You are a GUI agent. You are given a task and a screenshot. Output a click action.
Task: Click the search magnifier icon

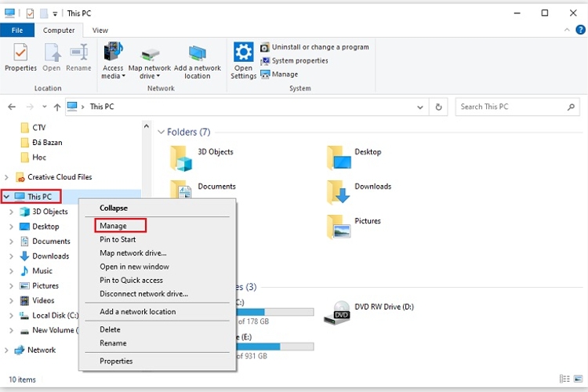tap(571, 107)
